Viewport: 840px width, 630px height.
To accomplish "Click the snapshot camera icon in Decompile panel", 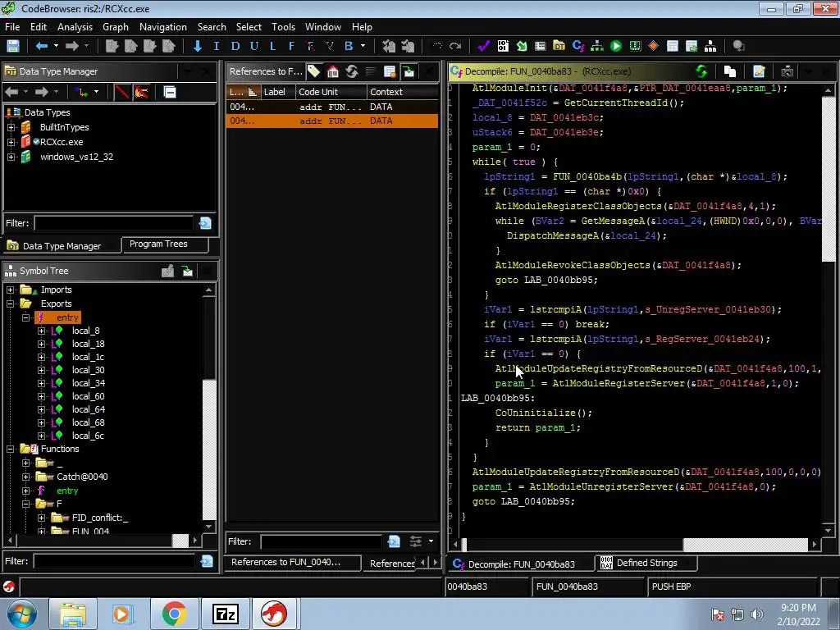I will pyautogui.click(x=787, y=71).
